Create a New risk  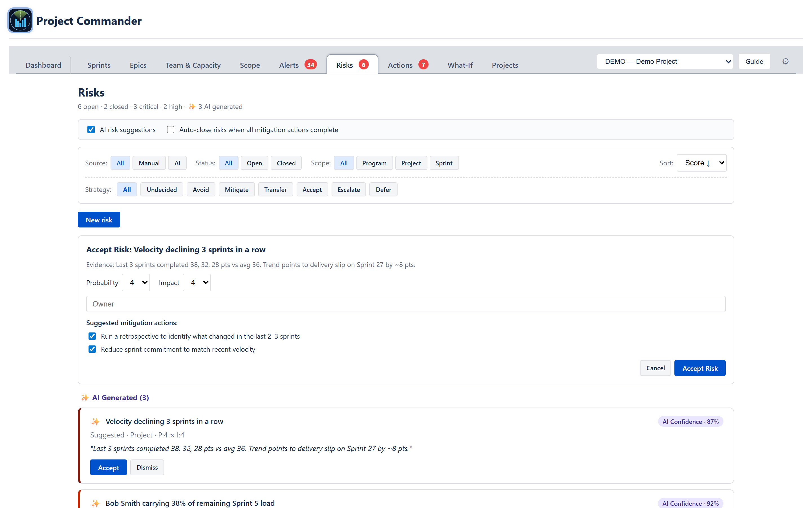pos(99,220)
